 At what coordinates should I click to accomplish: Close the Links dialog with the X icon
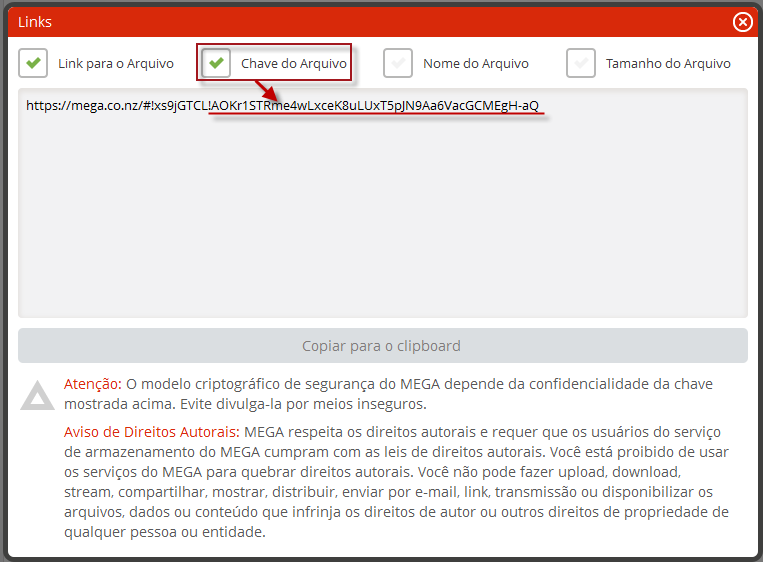[x=742, y=22]
